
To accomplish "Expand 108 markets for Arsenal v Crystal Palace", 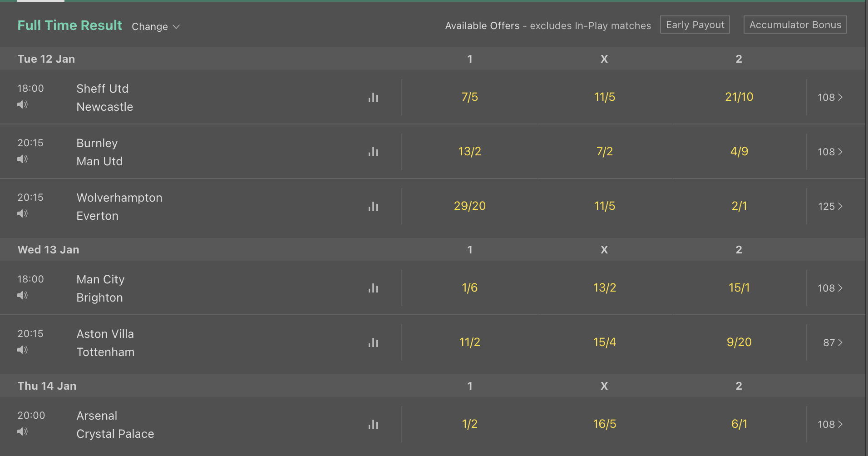I will click(830, 424).
